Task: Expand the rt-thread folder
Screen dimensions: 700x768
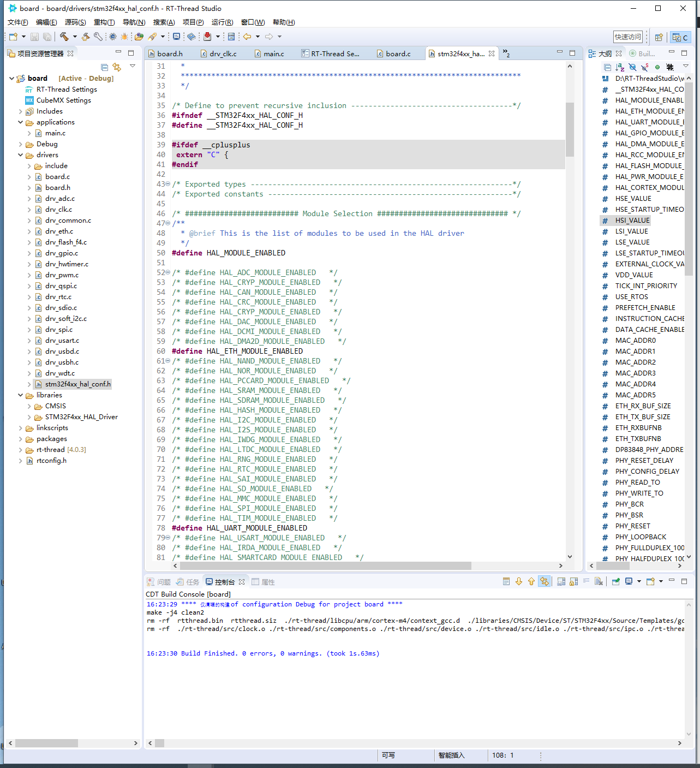Action: 20,450
